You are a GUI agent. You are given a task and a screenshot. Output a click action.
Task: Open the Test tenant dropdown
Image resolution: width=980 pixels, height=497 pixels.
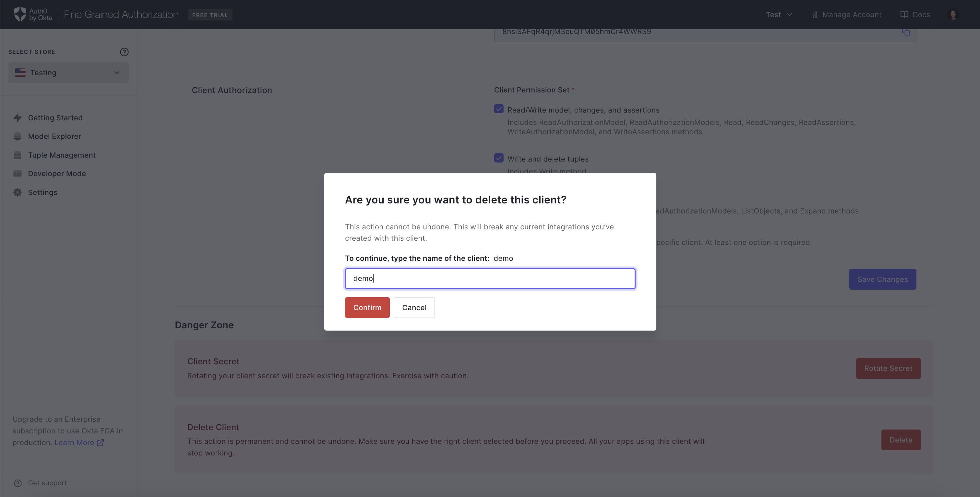click(779, 15)
